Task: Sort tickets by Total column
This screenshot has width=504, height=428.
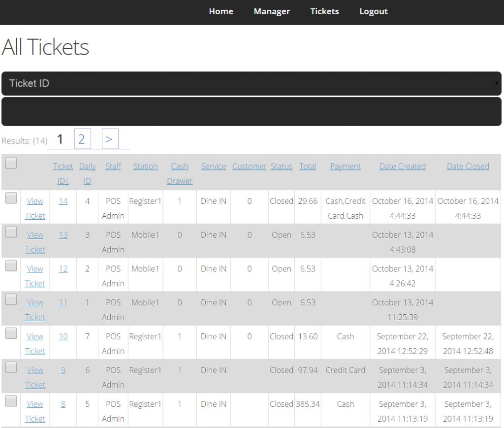Action: (308, 166)
